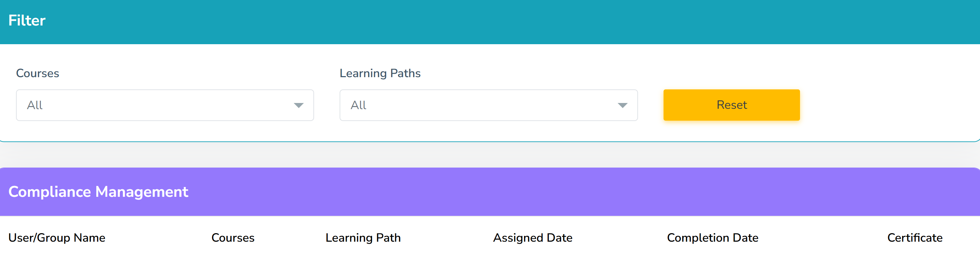Image resolution: width=980 pixels, height=259 pixels.
Task: Sort by Assigned Date column
Action: pyautogui.click(x=533, y=238)
